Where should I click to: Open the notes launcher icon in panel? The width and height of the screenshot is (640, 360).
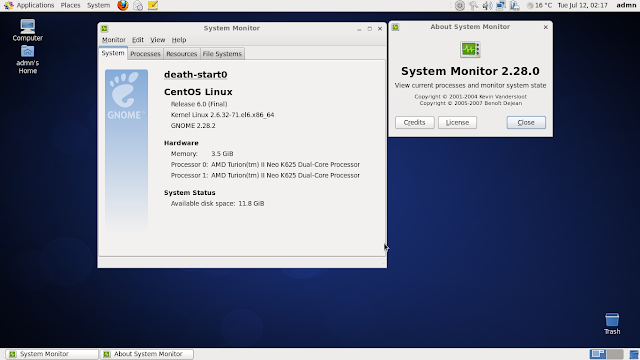153,5
